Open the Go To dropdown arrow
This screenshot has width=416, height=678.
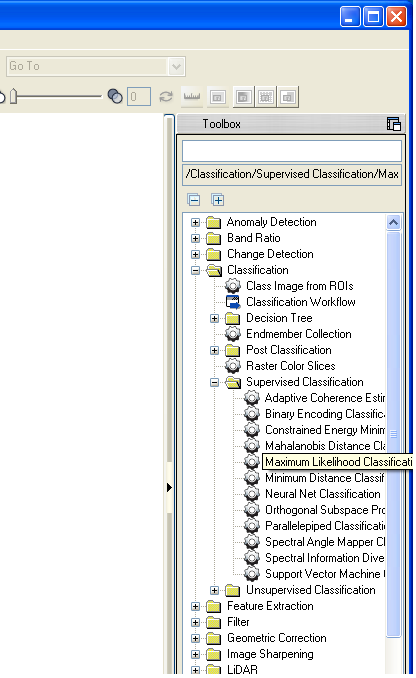point(176,67)
